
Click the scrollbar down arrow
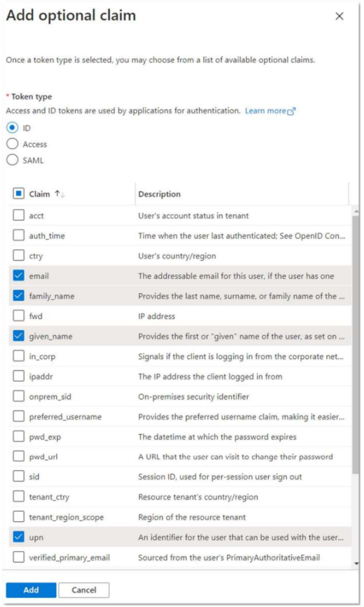356,564
